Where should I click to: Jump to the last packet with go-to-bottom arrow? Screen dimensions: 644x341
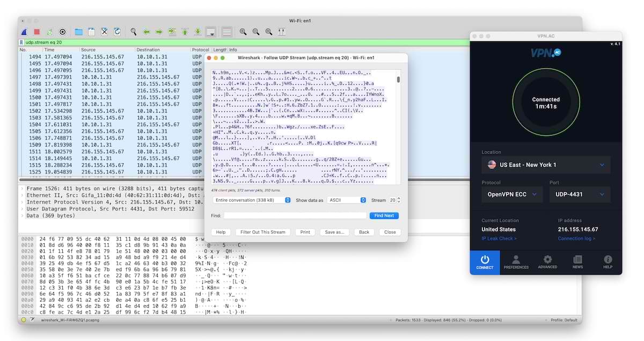click(x=197, y=32)
